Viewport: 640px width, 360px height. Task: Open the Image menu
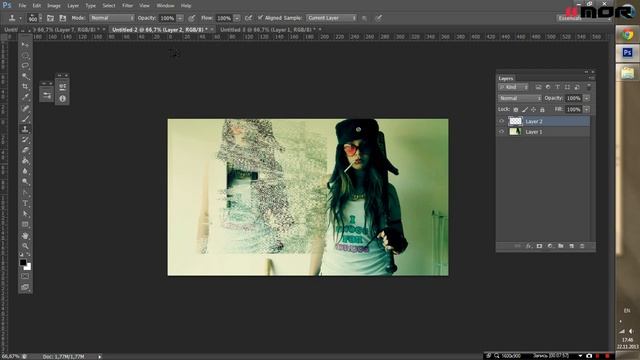coord(53,6)
